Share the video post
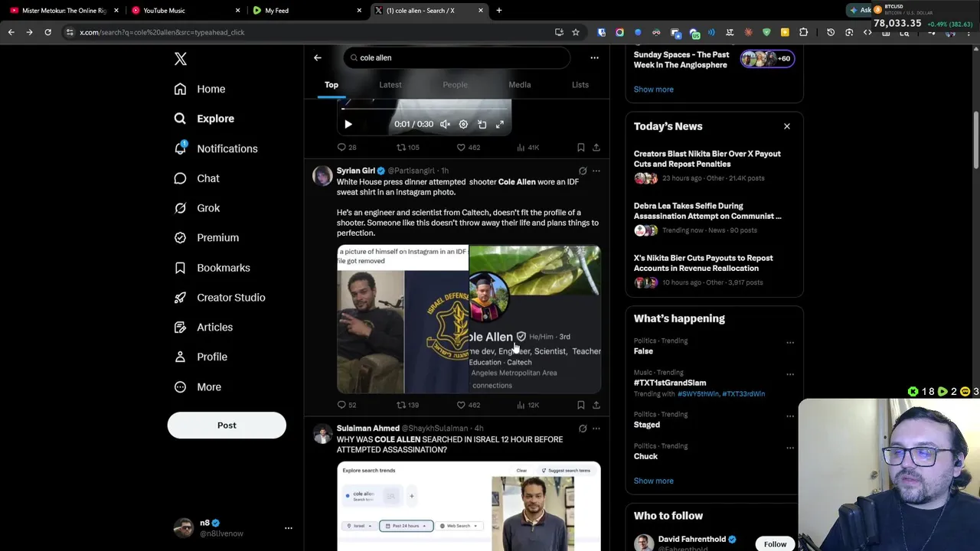Viewport: 980px width, 551px height. click(x=596, y=147)
